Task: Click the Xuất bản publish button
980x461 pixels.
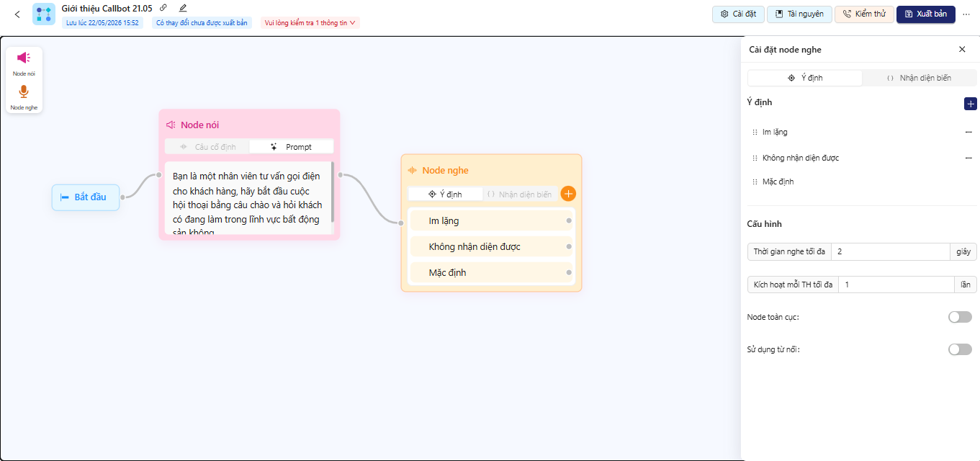Action: 926,14
